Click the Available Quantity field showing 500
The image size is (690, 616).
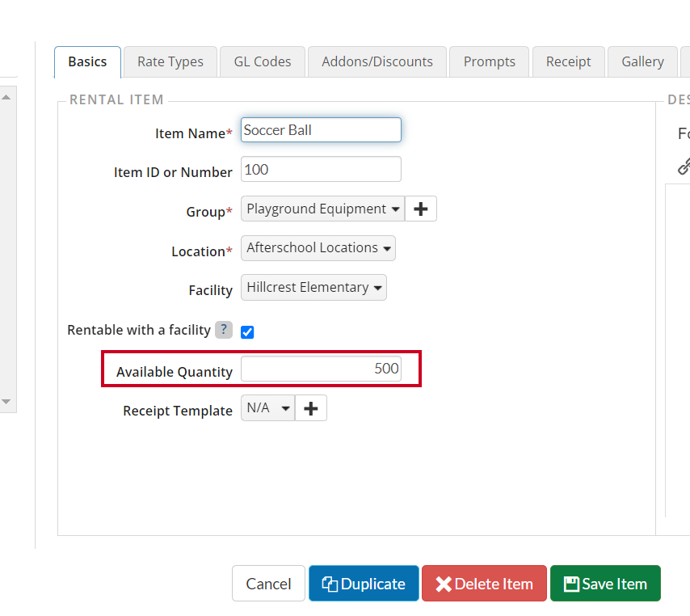point(321,369)
